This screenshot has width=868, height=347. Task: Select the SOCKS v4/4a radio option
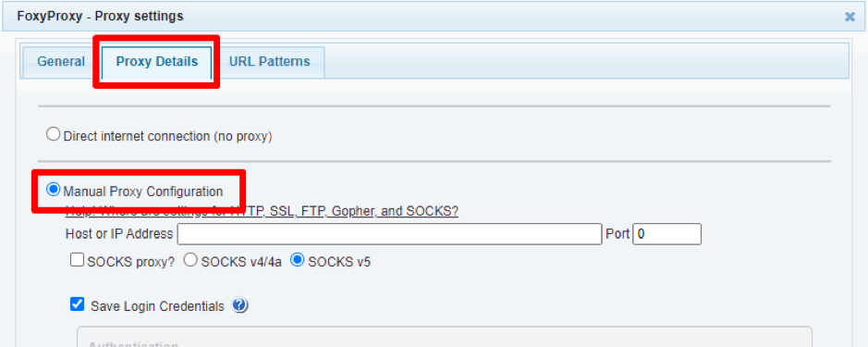coord(189,259)
